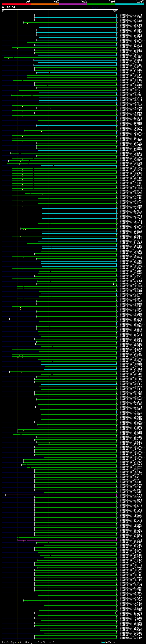Open the UniRef100_B5FJ96 hit
The image size is (146, 644).
131,522
